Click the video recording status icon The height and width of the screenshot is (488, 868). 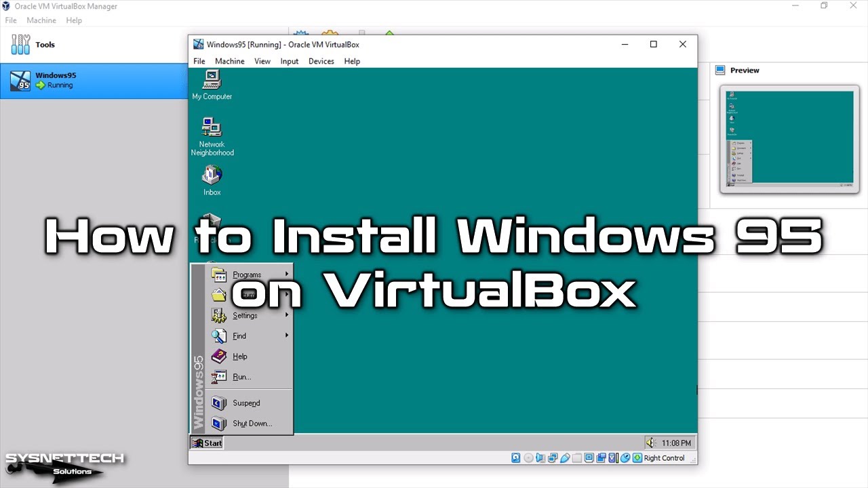(x=601, y=458)
